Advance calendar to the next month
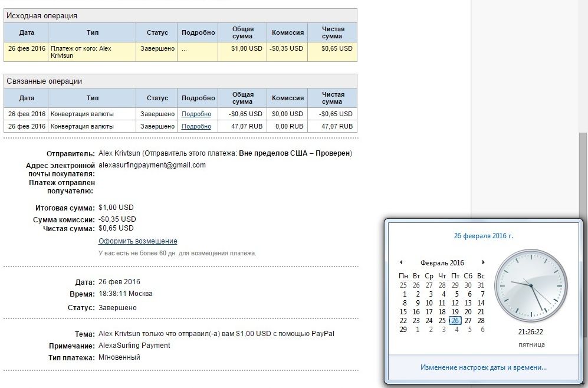Screen dimensions: 588x388 484,262
